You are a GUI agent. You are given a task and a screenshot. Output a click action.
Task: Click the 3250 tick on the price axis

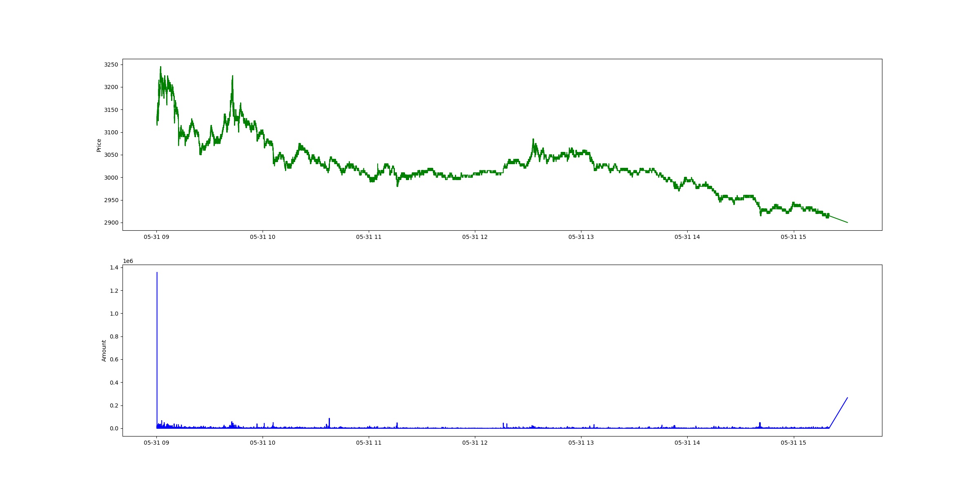click(111, 65)
